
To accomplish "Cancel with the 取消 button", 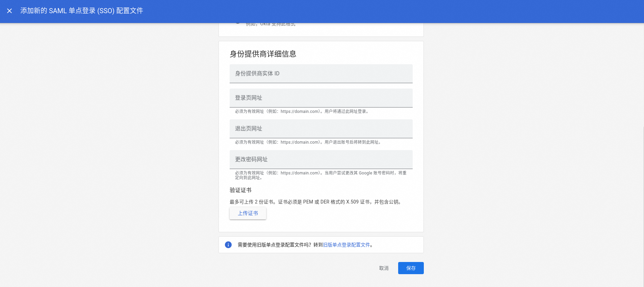I will tap(384, 268).
